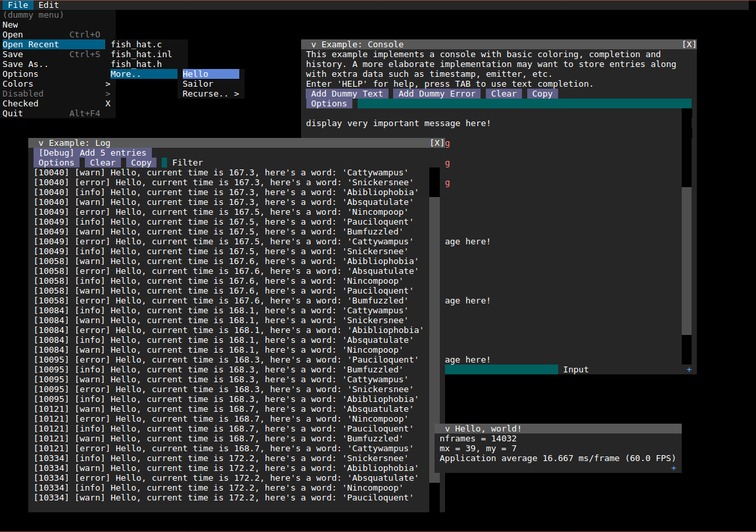Select Hello in the submenu
This screenshot has height=532, width=756.
coord(211,74)
